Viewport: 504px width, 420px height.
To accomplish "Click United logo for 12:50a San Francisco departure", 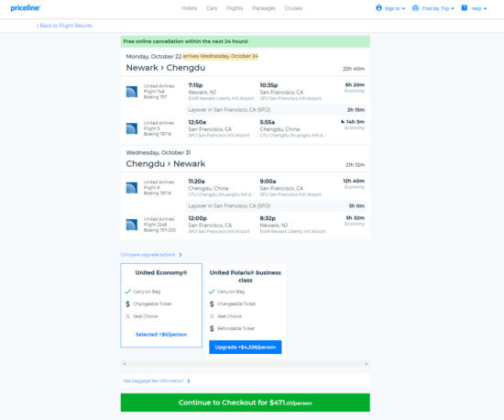I will point(132,128).
